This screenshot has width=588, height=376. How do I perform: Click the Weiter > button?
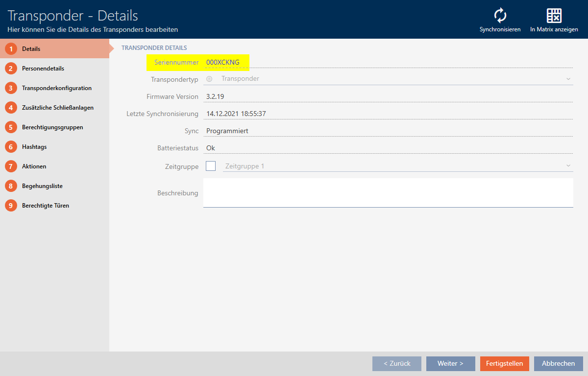coord(450,363)
